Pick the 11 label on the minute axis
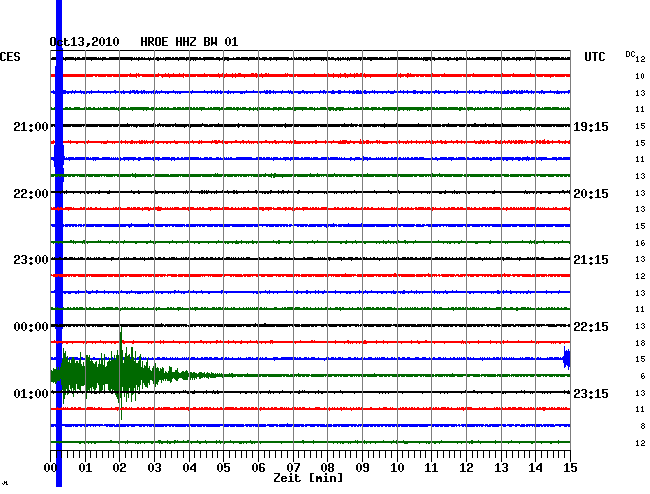The height and width of the screenshot is (494, 650). pos(432,468)
